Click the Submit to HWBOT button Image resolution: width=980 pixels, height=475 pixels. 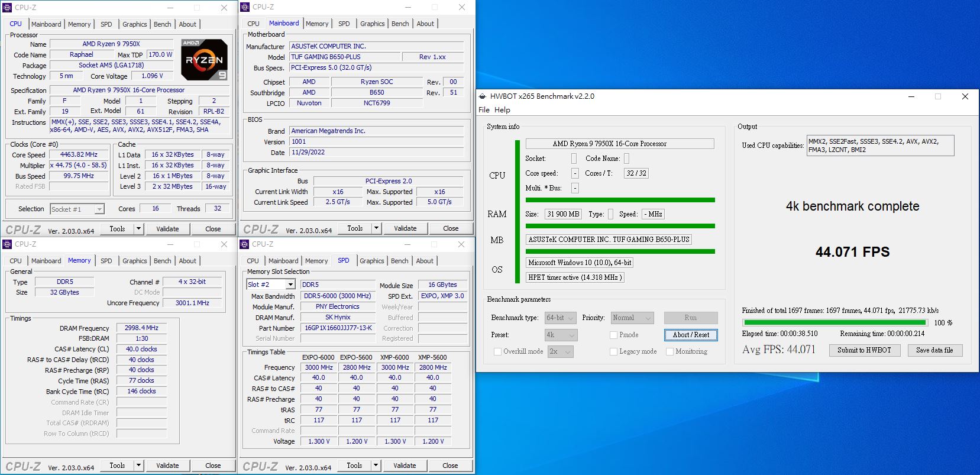[863, 350]
